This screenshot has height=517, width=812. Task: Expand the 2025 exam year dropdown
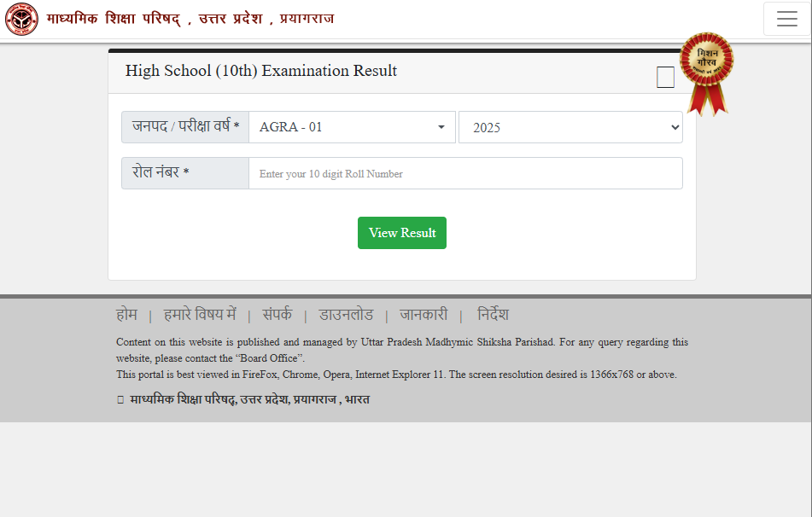point(570,127)
